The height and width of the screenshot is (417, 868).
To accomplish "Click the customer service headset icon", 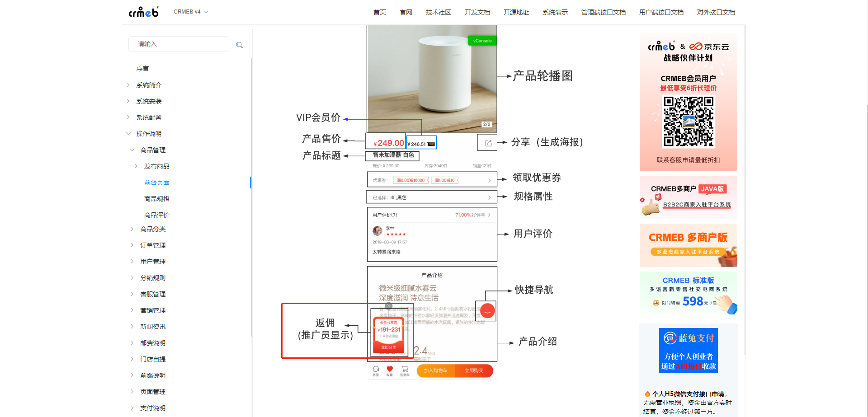I will pos(376,370).
